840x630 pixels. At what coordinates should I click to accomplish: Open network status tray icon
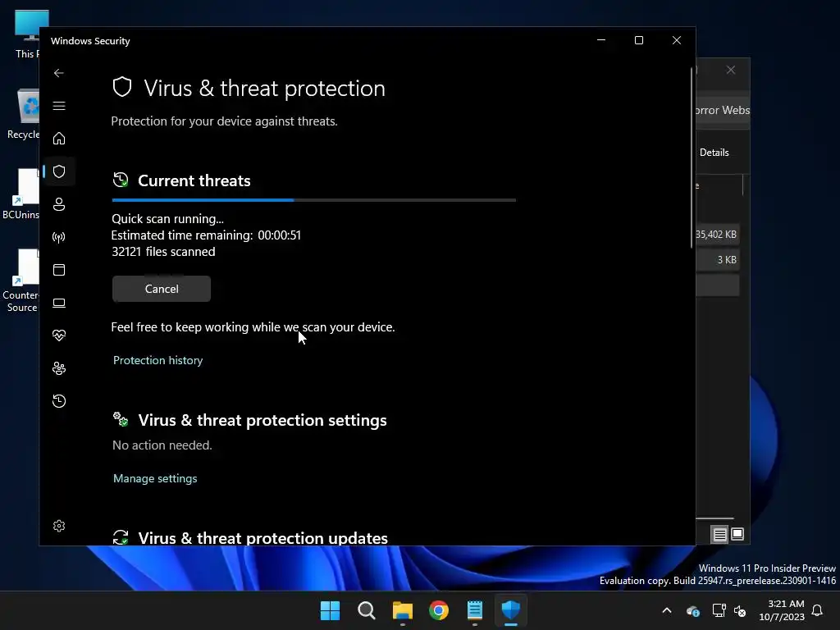tap(719, 610)
